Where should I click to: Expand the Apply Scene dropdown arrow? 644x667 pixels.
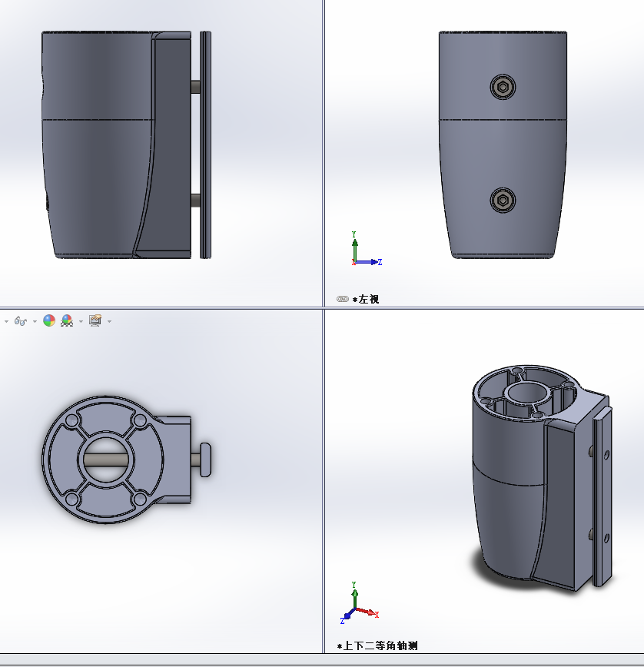click(81, 321)
